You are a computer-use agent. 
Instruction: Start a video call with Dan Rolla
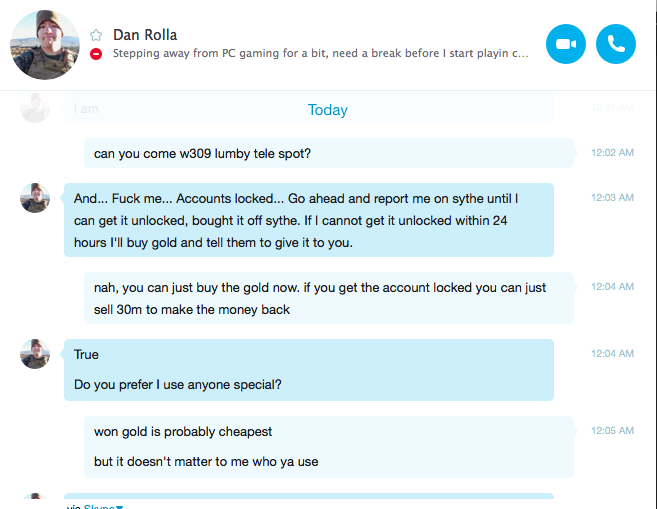[566, 44]
